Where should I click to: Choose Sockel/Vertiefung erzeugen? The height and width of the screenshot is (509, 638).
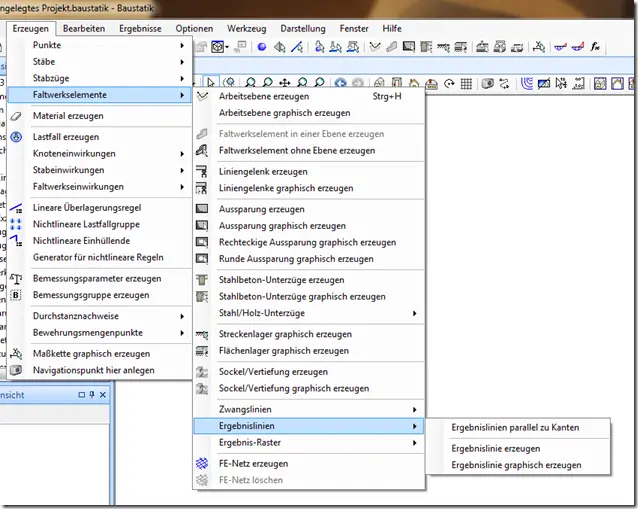click(x=309, y=372)
